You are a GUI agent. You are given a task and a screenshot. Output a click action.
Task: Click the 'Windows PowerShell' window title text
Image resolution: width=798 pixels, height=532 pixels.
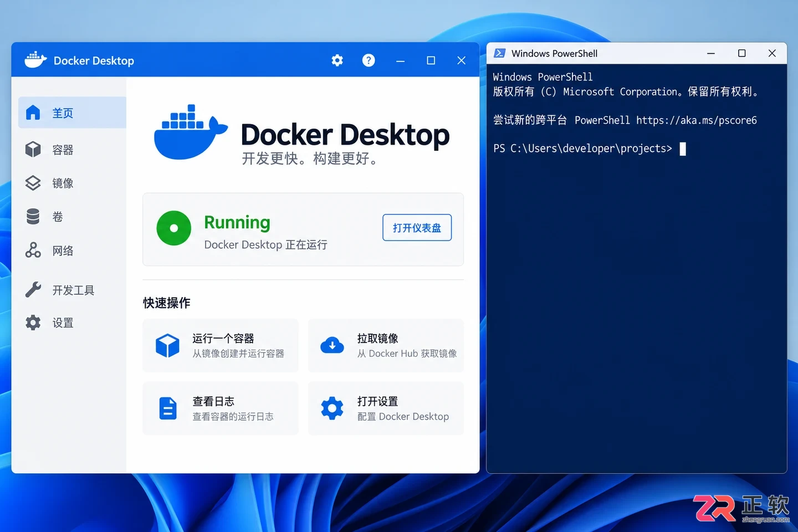click(554, 53)
